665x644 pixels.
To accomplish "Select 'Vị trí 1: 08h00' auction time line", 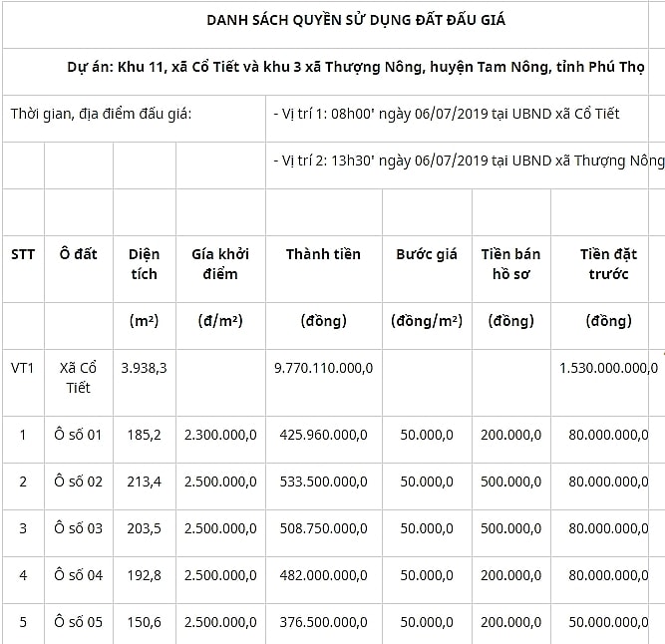I will pyautogui.click(x=447, y=114).
